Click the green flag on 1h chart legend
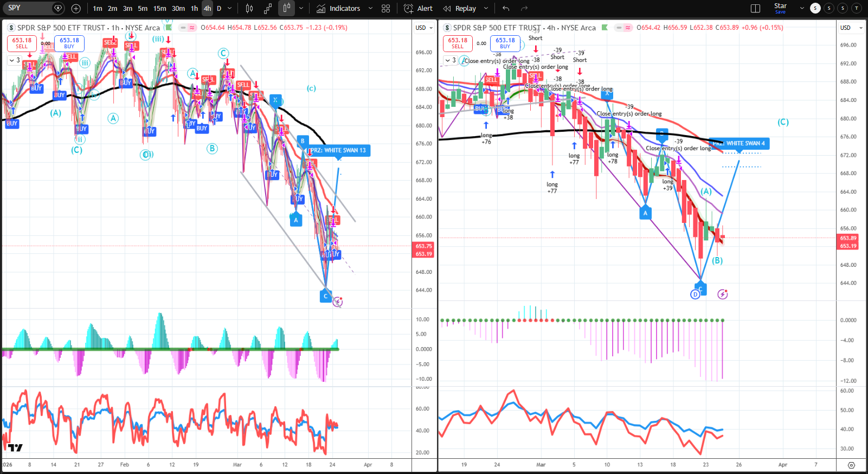This screenshot has width=868, height=474. (169, 27)
